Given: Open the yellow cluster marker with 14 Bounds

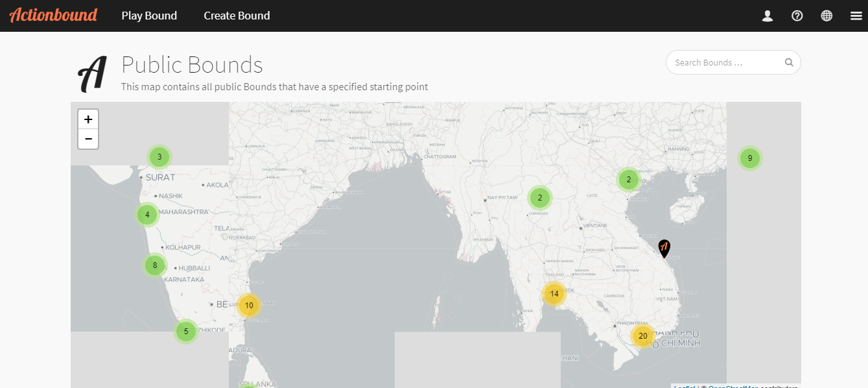Looking at the screenshot, I should (x=554, y=294).
